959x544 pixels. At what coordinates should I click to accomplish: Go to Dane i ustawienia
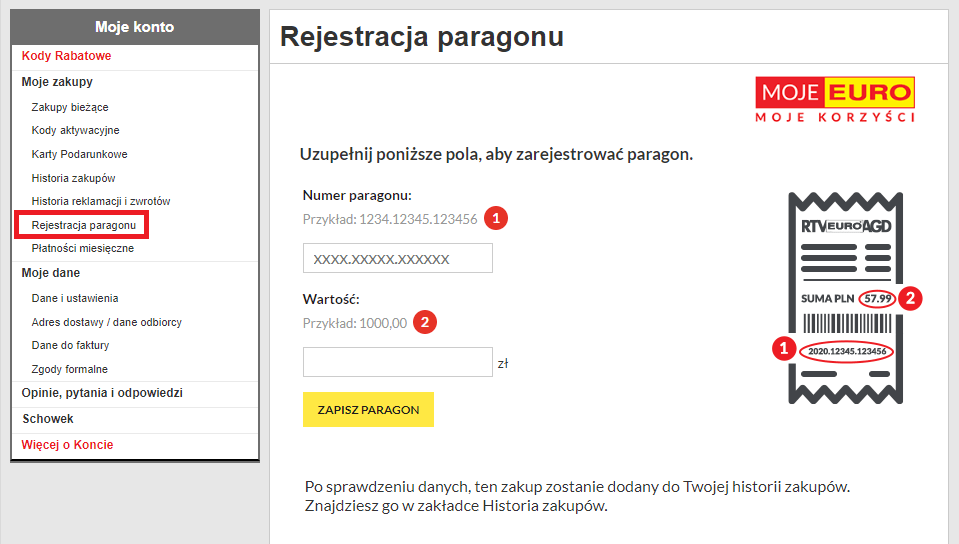[x=76, y=298]
